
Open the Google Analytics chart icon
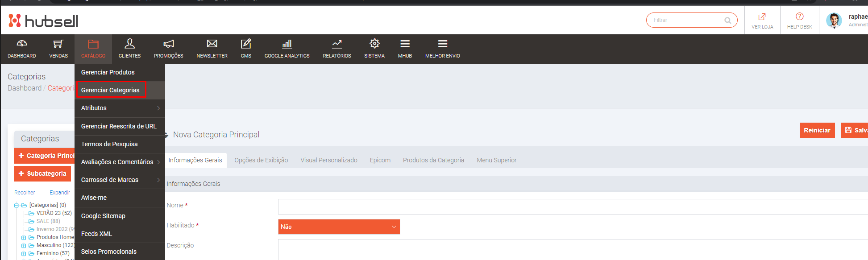click(287, 44)
